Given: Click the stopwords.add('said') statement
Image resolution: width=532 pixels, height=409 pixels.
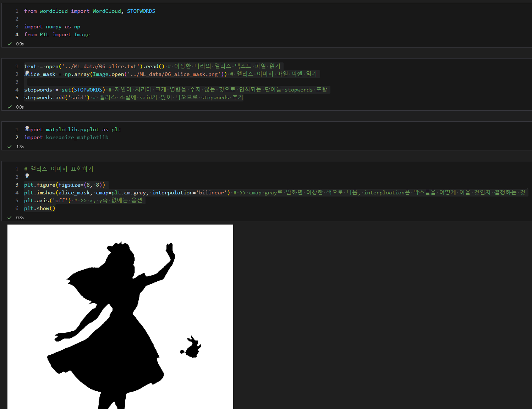Looking at the screenshot, I should tap(57, 98).
